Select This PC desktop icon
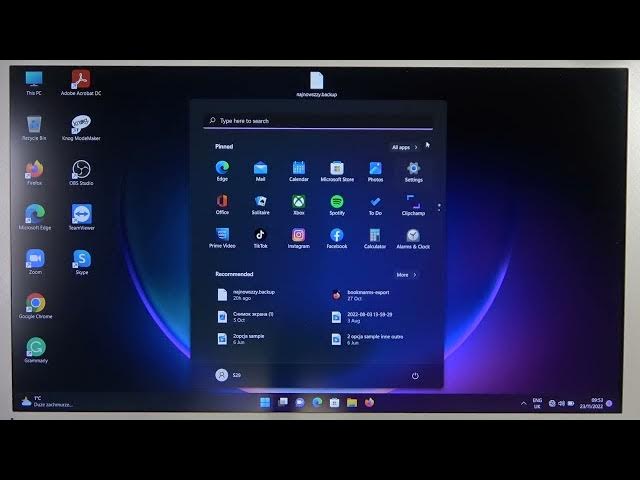 (34, 83)
